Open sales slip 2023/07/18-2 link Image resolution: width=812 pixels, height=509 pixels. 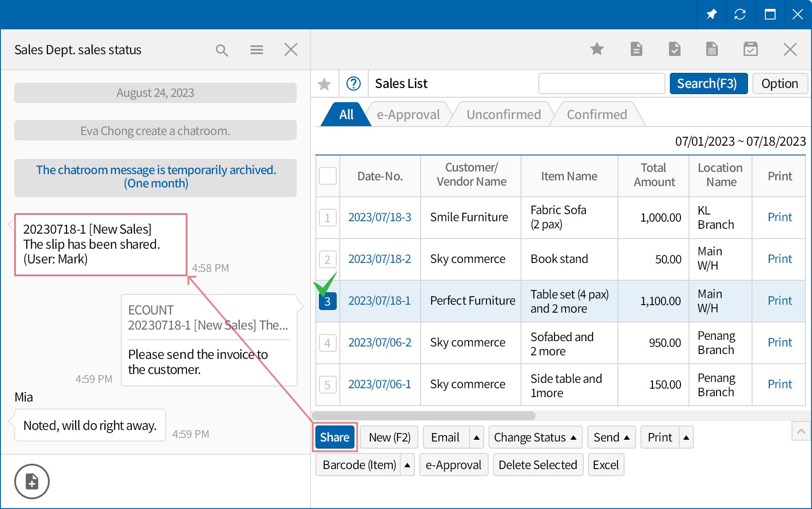379,259
